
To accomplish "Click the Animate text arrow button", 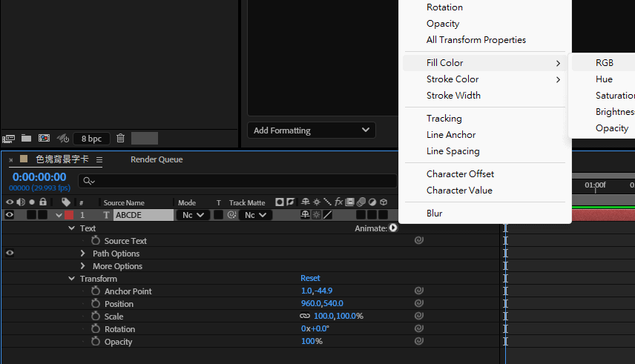I will pos(393,228).
